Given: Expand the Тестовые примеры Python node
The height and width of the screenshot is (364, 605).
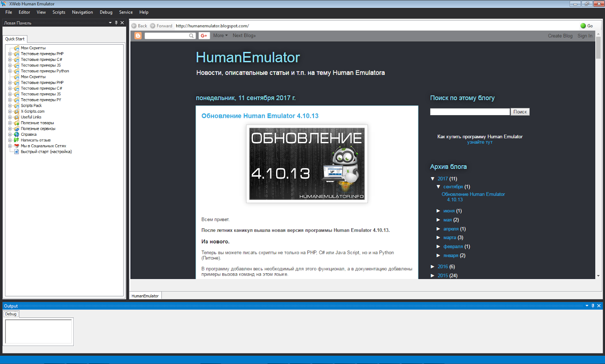Looking at the screenshot, I should click(x=10, y=71).
